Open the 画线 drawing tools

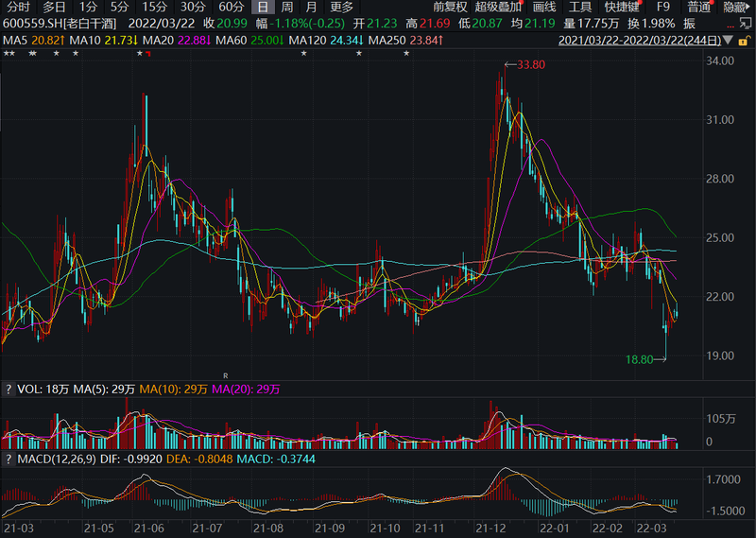(x=544, y=7)
